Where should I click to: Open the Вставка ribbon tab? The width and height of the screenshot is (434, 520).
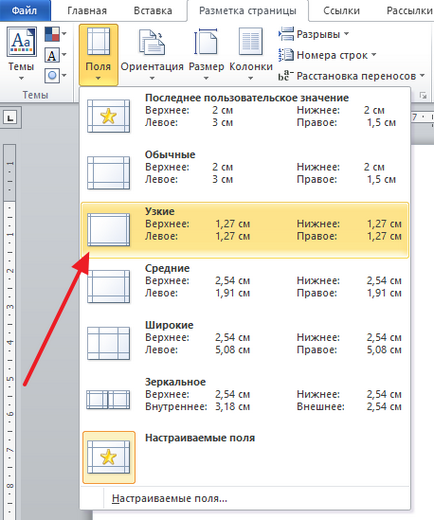click(x=153, y=11)
